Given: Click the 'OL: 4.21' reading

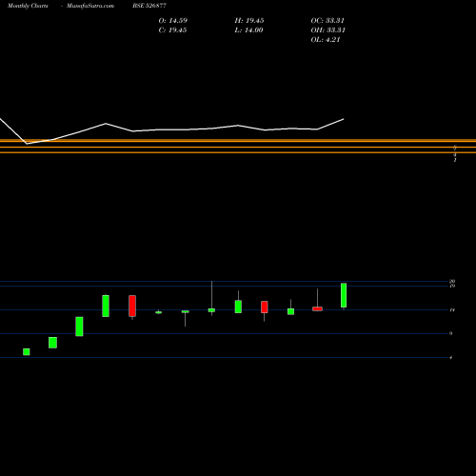Looking at the screenshot, I should pyautogui.click(x=326, y=40).
